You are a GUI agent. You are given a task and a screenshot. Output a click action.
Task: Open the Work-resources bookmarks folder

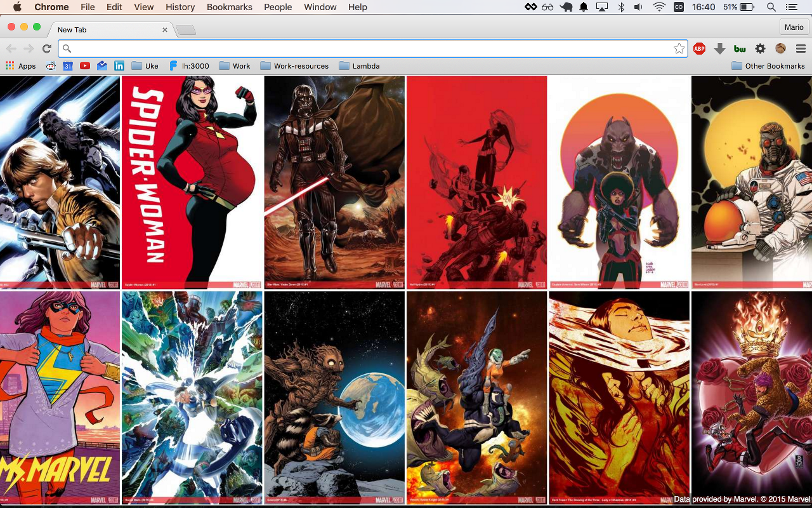point(294,65)
